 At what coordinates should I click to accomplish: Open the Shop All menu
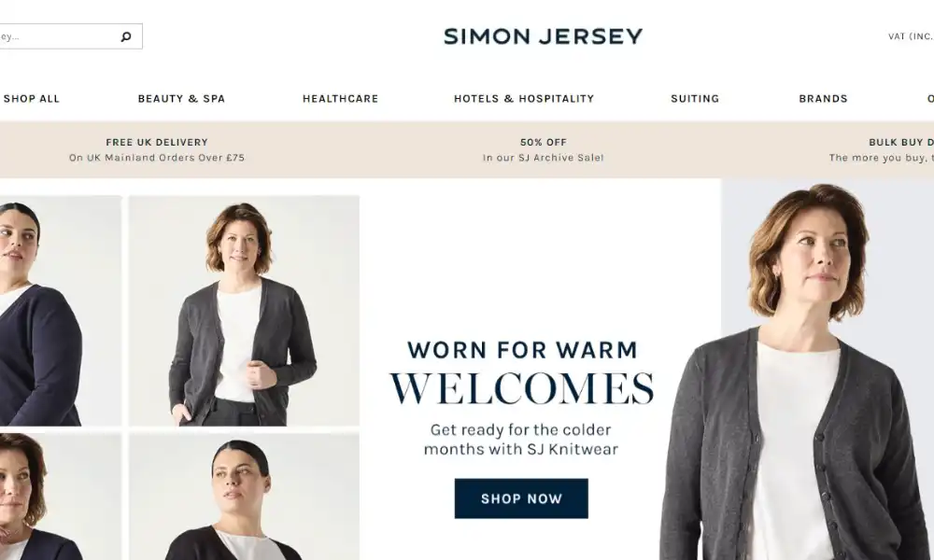pyautogui.click(x=32, y=99)
